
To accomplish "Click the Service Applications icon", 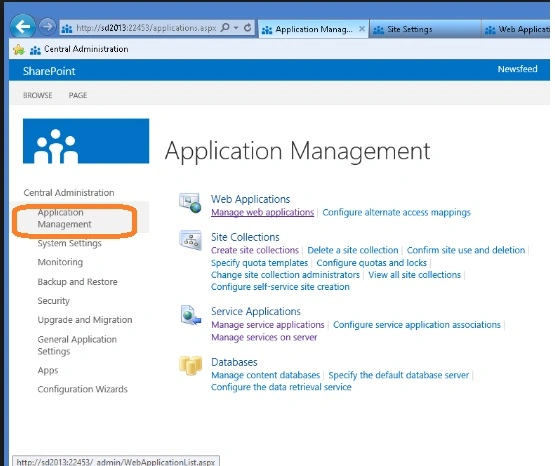I will 191,315.
